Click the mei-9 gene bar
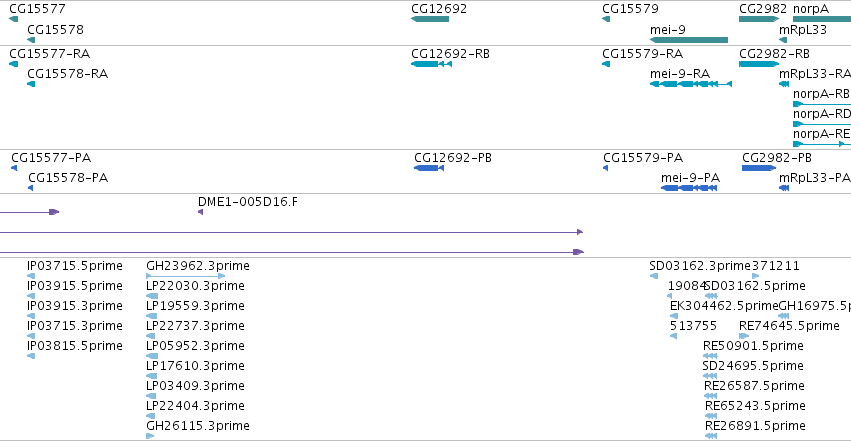Screen dimensions: 851x441 click(x=689, y=40)
